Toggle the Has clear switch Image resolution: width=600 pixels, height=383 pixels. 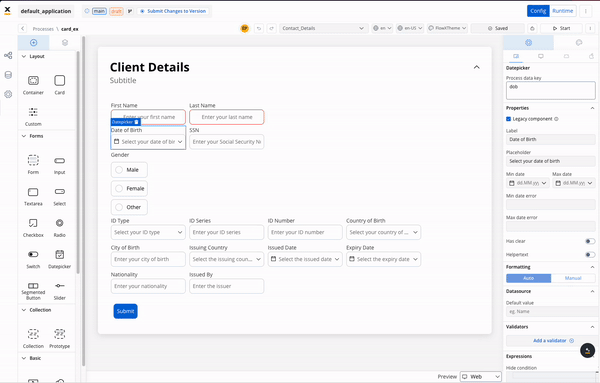[x=590, y=241]
